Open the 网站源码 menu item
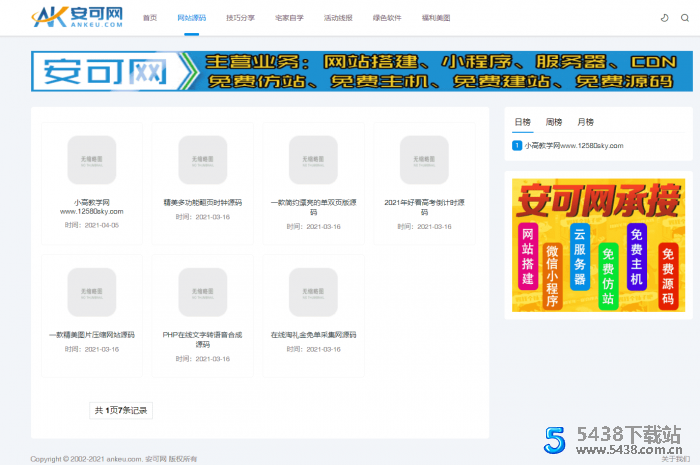 pos(192,18)
